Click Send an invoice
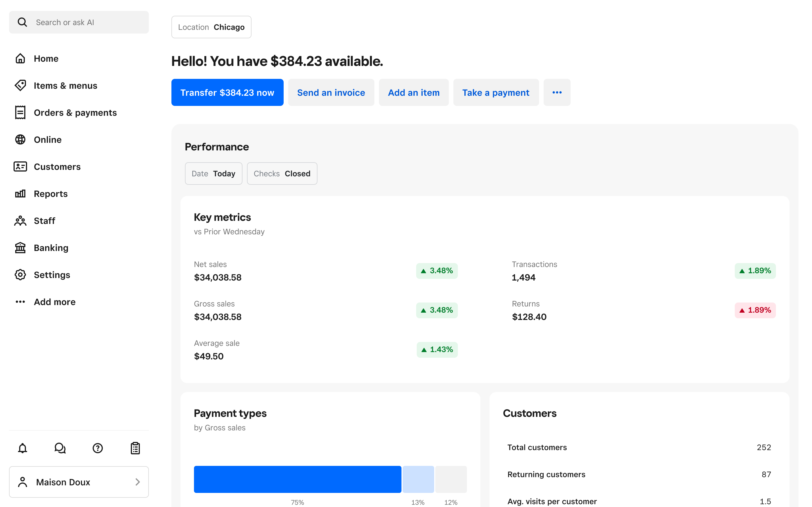 coord(331,92)
